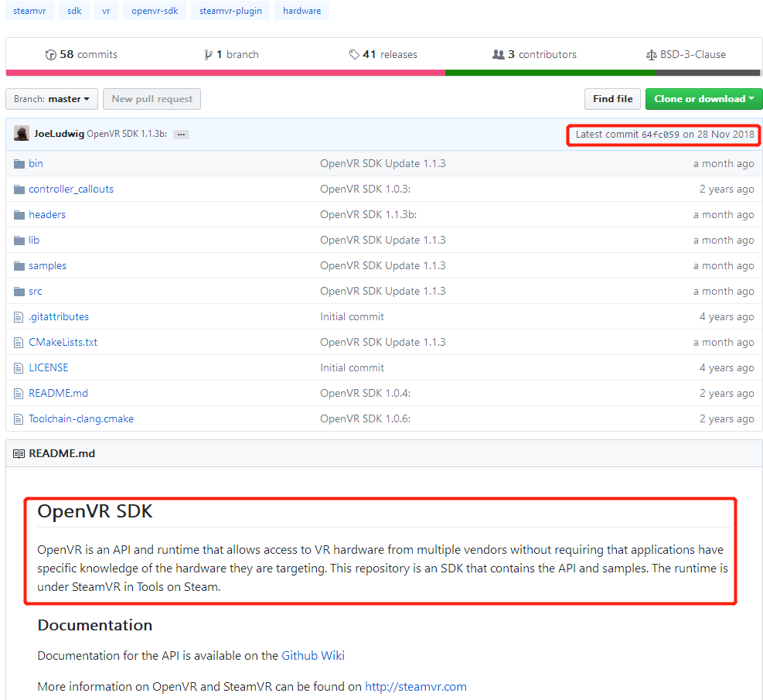This screenshot has height=700, width=763.
Task: Click the New pull request button
Action: [x=152, y=99]
